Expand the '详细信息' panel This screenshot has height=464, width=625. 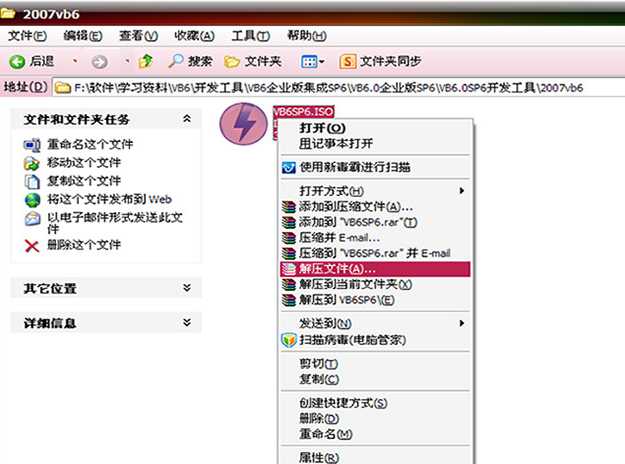(187, 322)
